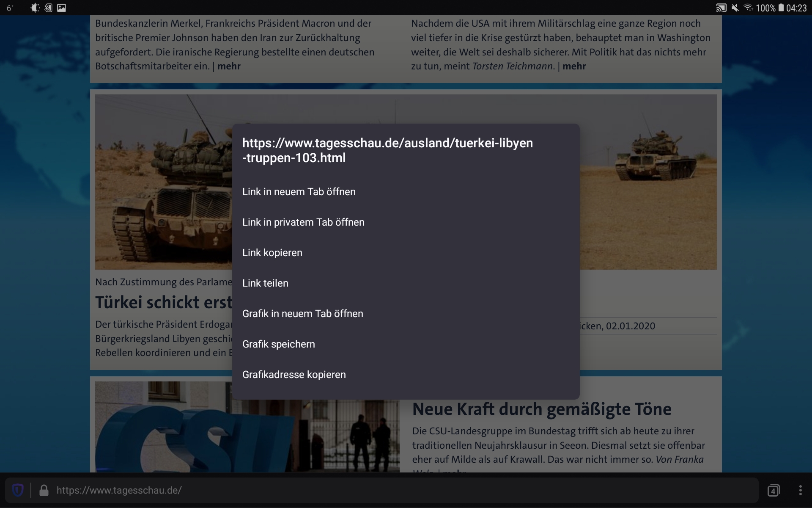
Task: Select 'Link in privatem Tab öffnen'
Action: click(x=303, y=222)
